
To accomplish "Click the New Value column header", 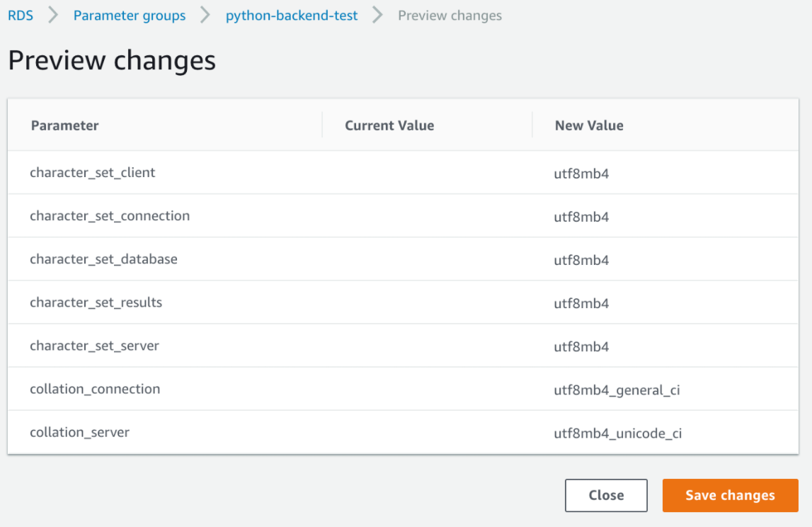I will coord(589,125).
